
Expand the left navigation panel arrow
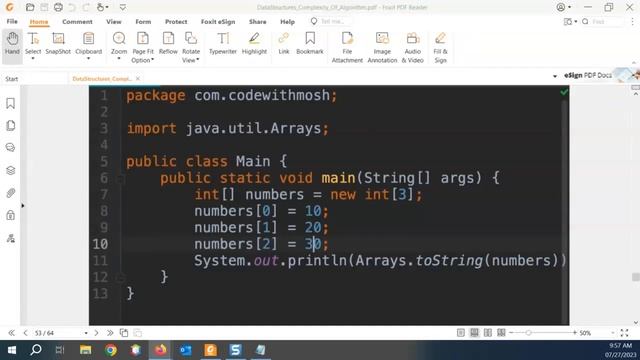[22, 206]
